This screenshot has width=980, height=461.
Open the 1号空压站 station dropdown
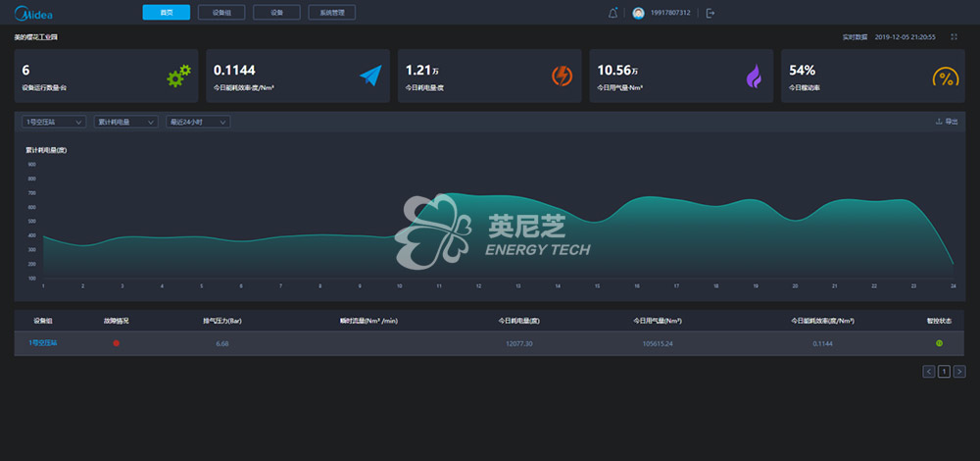coord(54,122)
